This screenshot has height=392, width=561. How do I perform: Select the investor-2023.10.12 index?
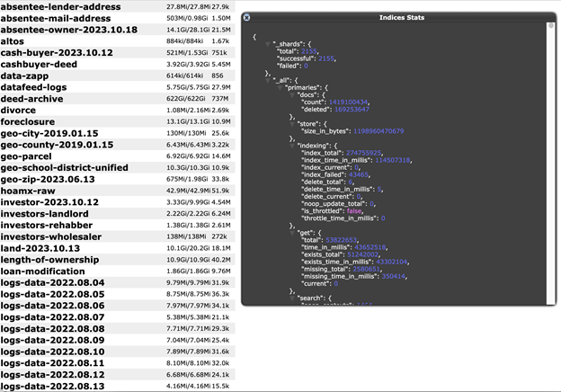[118, 202]
